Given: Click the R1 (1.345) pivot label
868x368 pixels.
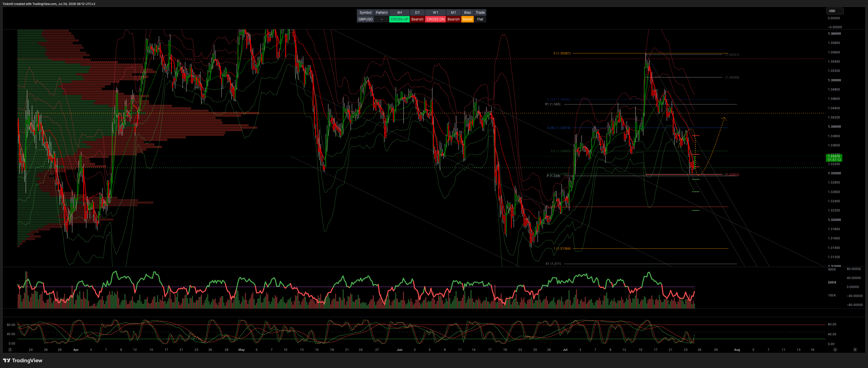Looking at the screenshot, I should [x=553, y=104].
